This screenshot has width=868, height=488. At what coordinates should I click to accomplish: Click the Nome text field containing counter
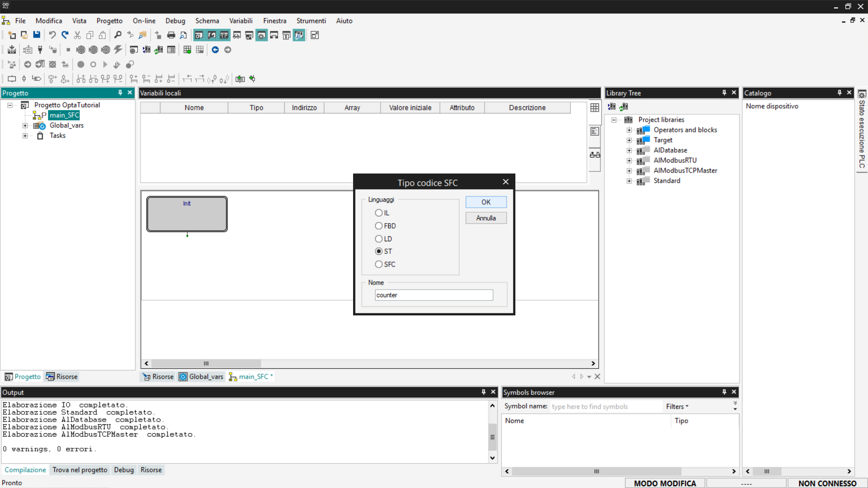[434, 295]
